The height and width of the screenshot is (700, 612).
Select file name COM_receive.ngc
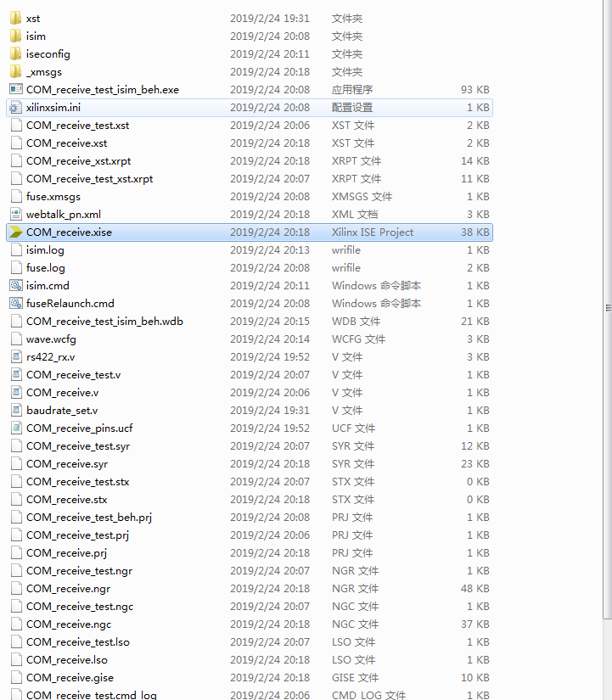pyautogui.click(x=69, y=624)
